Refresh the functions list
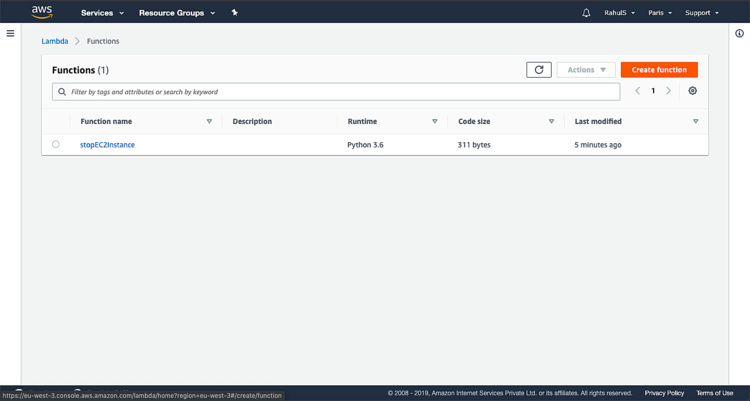This screenshot has height=401, width=750. [x=538, y=70]
